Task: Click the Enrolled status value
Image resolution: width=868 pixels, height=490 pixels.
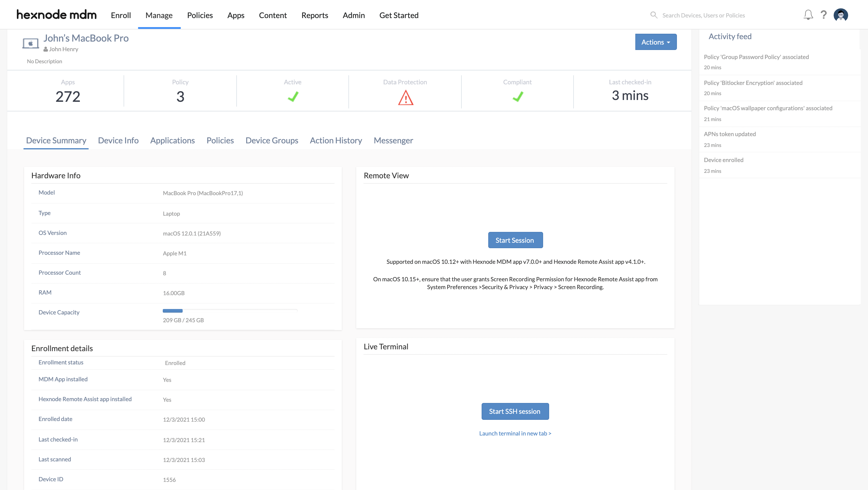Action: [175, 363]
